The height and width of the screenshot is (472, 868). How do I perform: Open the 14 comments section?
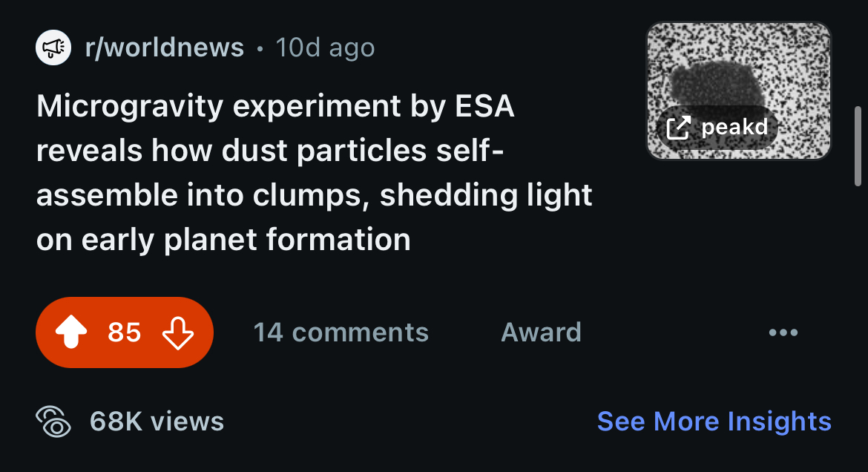point(341,332)
